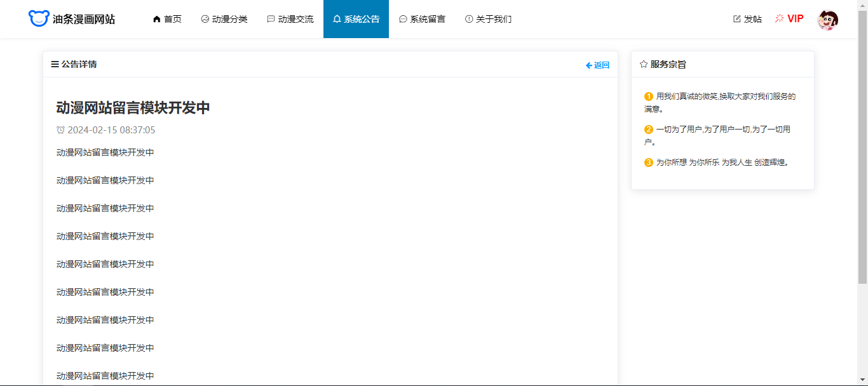Image resolution: width=868 pixels, height=386 pixels.
Task: Click the vertical page scrollbar thumb
Action: [863, 147]
